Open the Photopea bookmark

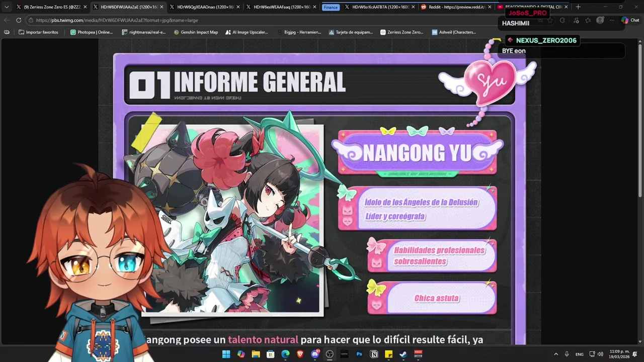(x=92, y=32)
